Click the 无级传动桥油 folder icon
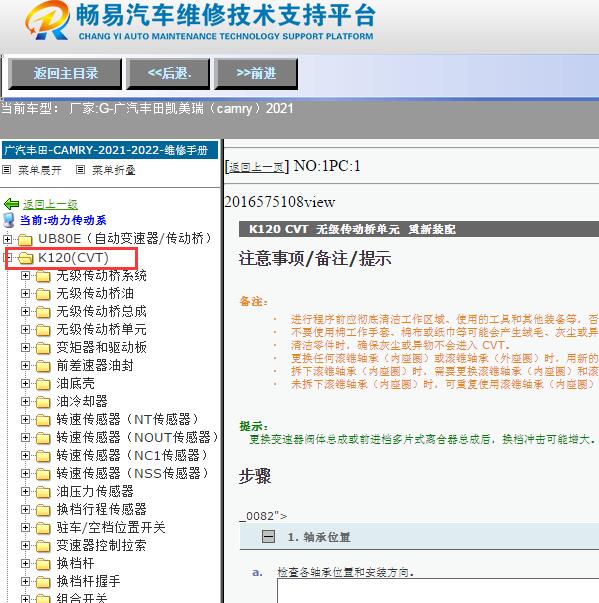The width and height of the screenshot is (599, 603). [43, 294]
